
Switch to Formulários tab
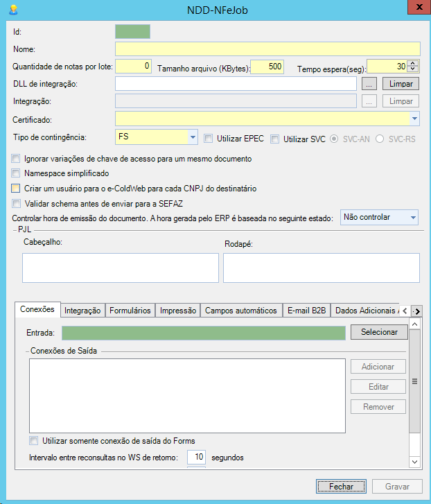pyautogui.click(x=130, y=311)
